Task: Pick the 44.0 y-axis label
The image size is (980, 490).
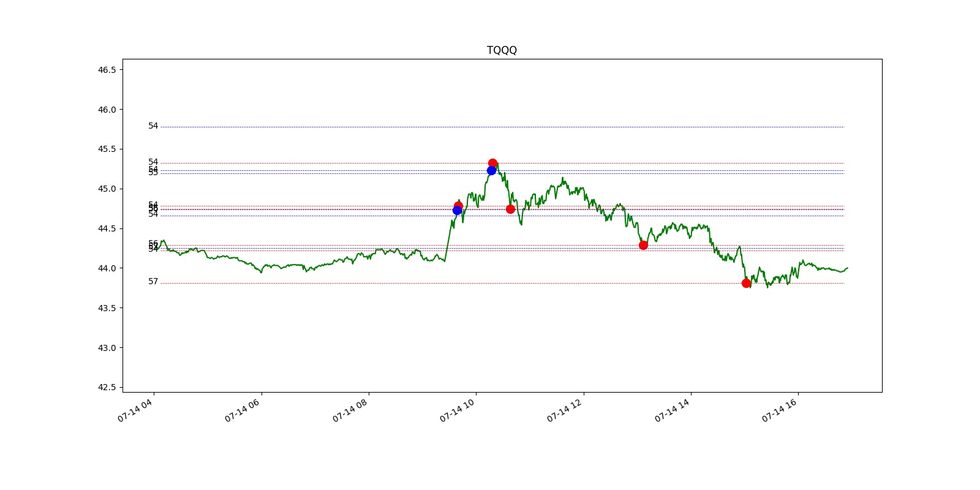Action: 107,268
